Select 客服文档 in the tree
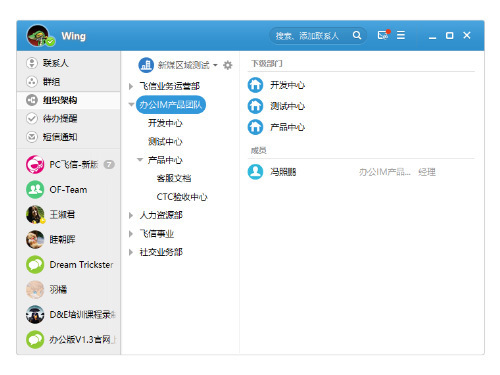The height and width of the screenshot is (375, 500). tap(174, 178)
